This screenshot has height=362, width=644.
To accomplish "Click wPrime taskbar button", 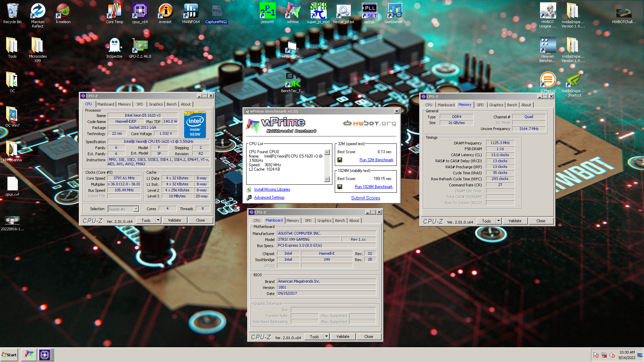I will (29, 355).
